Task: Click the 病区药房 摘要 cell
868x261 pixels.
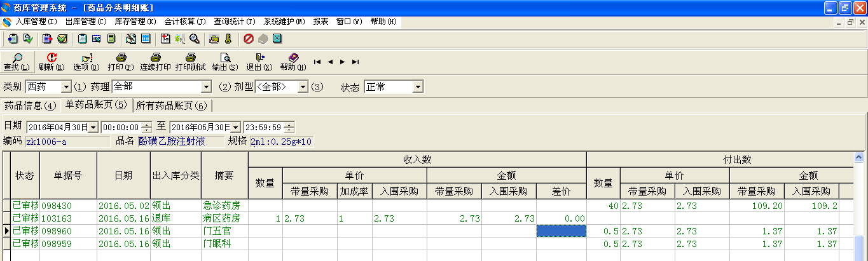Action: 224,218
